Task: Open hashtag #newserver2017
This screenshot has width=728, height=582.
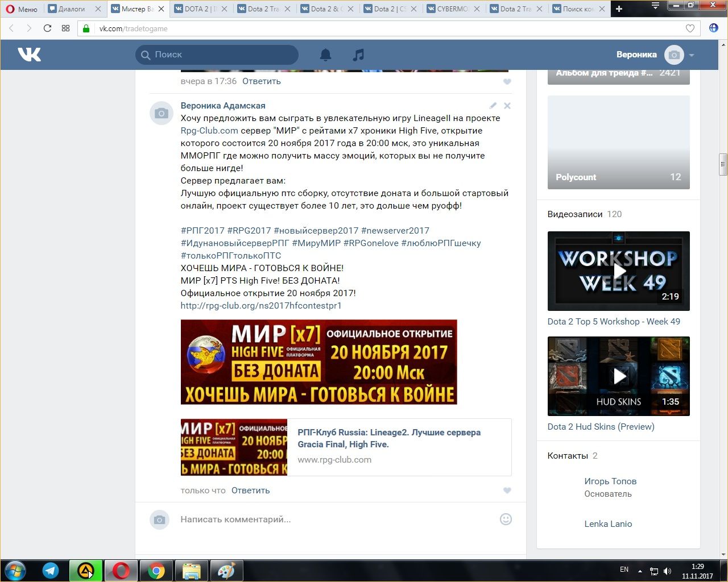Action: [x=395, y=231]
